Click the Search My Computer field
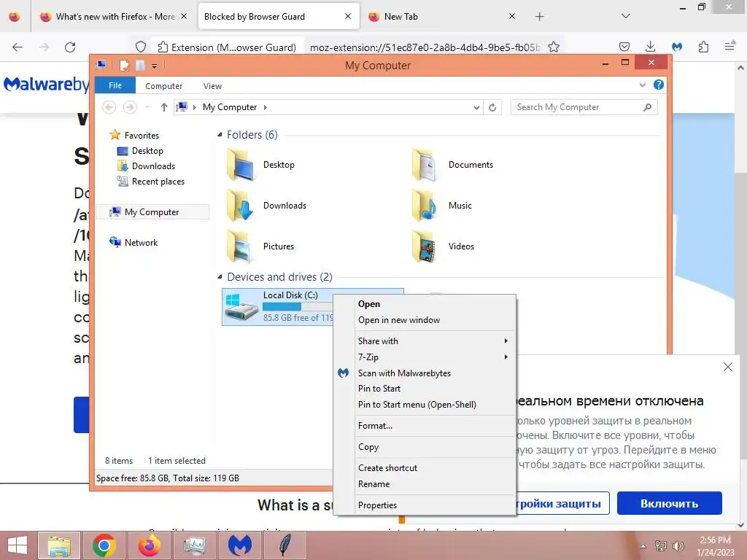 pos(578,108)
